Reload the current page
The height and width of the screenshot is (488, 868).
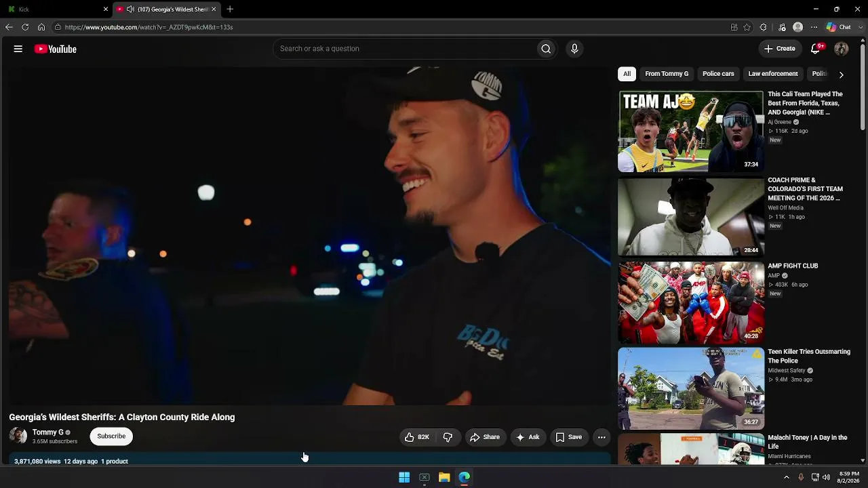click(25, 27)
